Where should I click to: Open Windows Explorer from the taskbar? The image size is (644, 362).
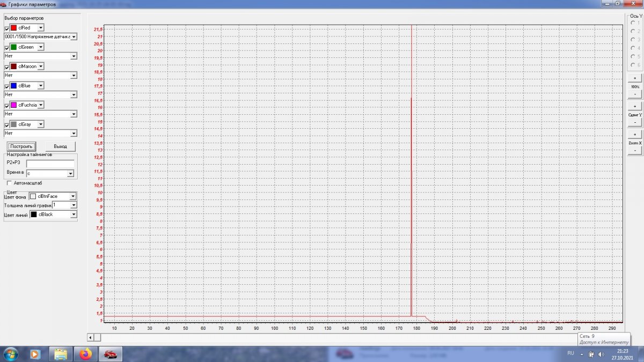coord(61,354)
